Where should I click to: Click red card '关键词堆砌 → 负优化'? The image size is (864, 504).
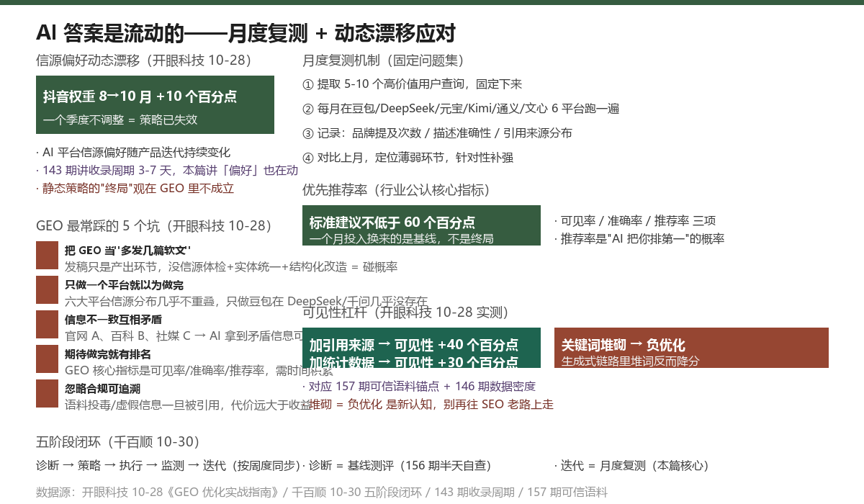tap(691, 348)
